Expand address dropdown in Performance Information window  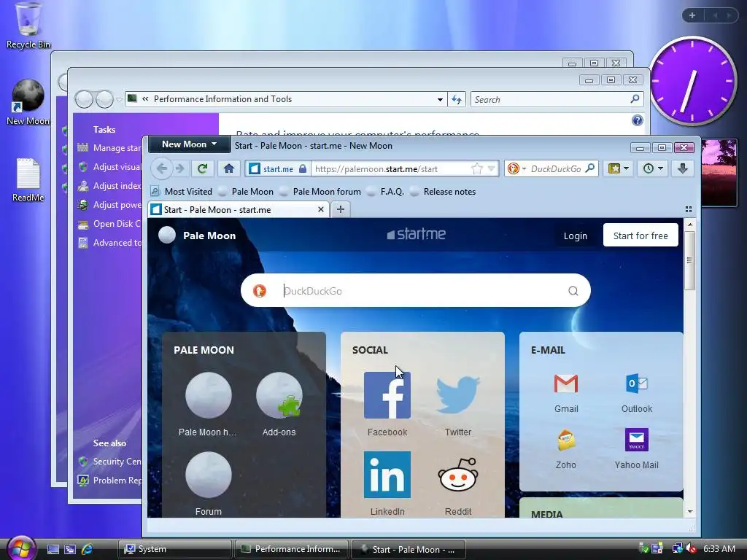[440, 99]
